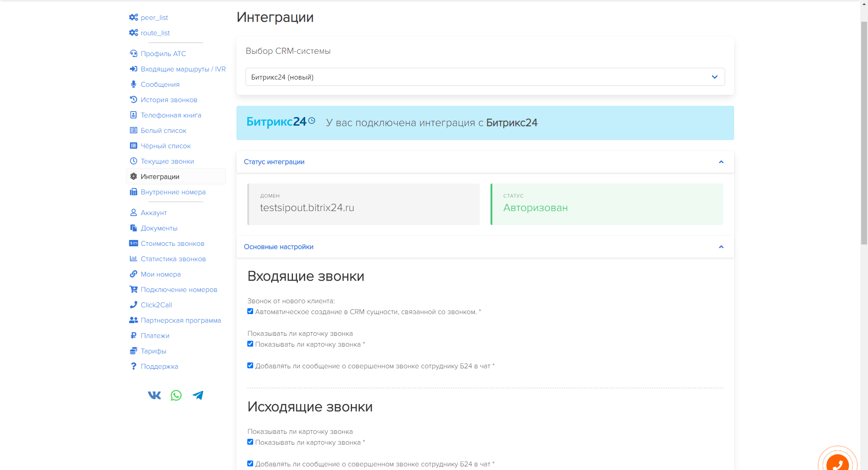Toggle outgoing calls 'Показывать ли карточку звонка' checkbox
This screenshot has height=470, width=868.
(250, 442)
